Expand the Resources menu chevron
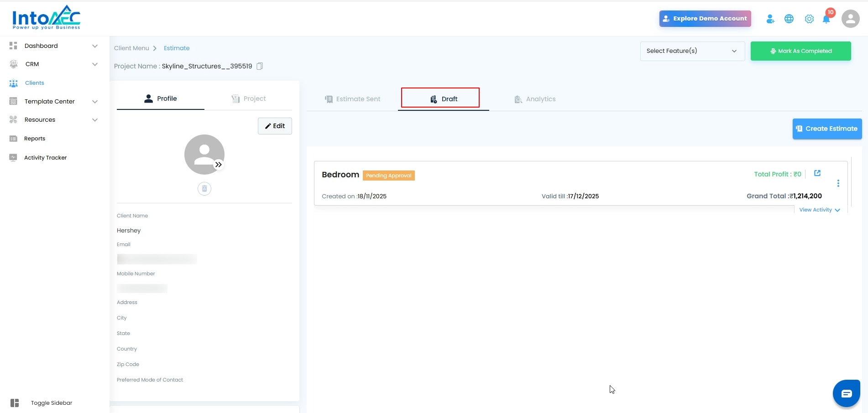Image resolution: width=868 pixels, height=413 pixels. 95,120
